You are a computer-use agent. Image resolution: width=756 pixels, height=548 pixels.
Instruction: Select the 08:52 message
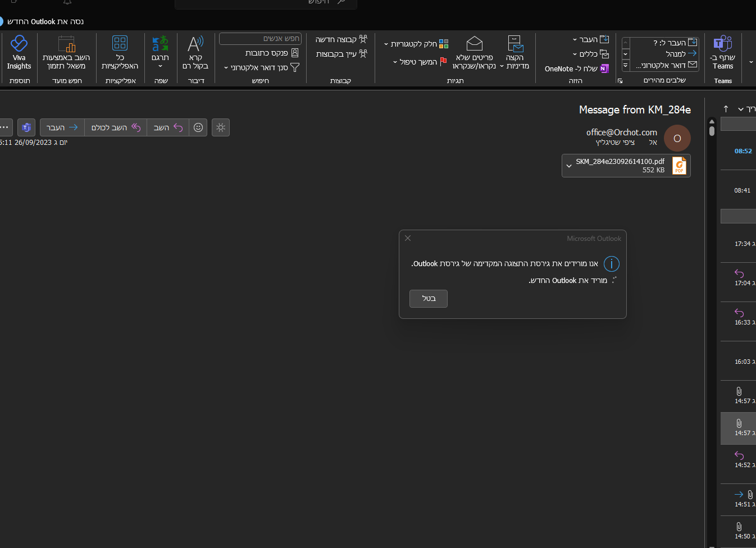(738, 150)
